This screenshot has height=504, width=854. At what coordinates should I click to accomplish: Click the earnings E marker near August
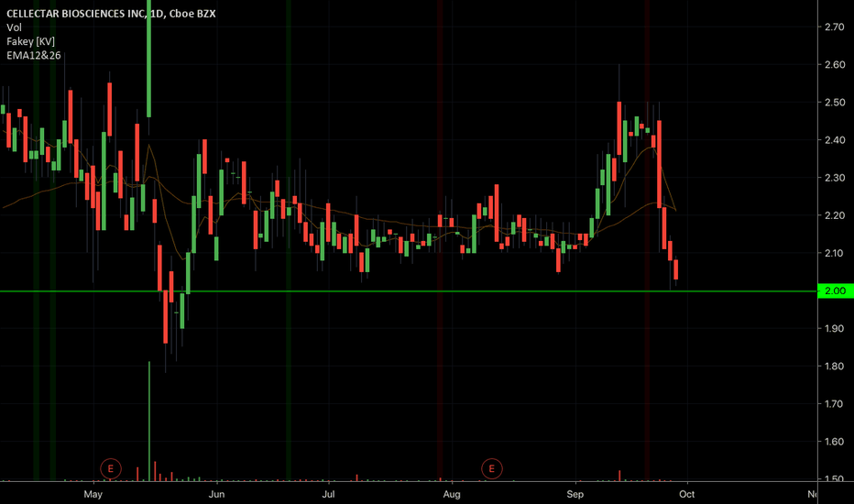tap(492, 468)
